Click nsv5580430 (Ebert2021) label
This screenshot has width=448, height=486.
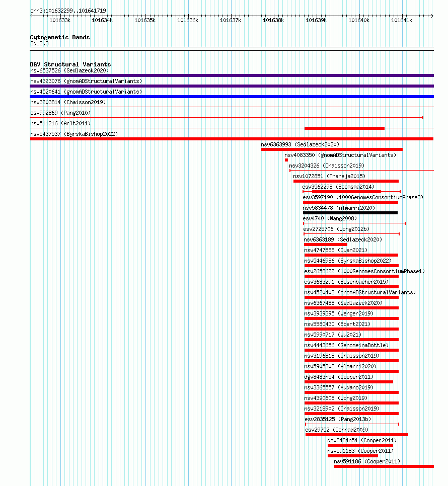(x=337, y=323)
